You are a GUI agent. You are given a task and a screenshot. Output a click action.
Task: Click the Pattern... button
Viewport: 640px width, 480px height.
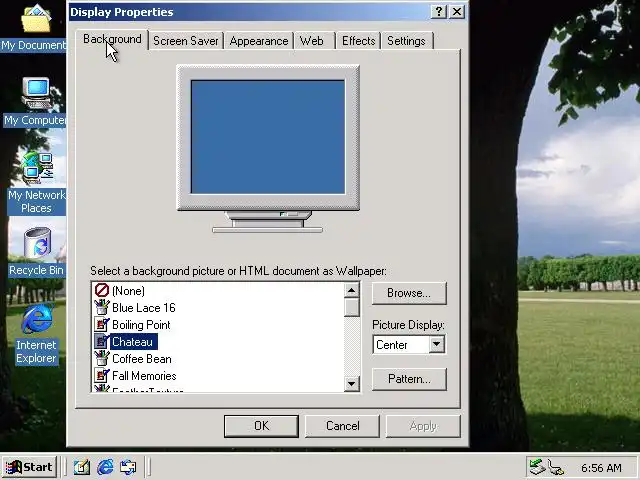(409, 379)
